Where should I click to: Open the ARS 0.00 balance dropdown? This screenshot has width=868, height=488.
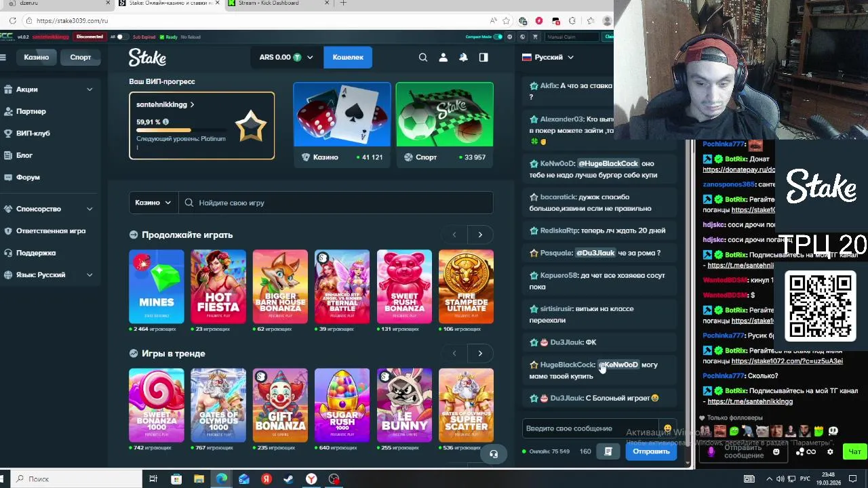[286, 58]
